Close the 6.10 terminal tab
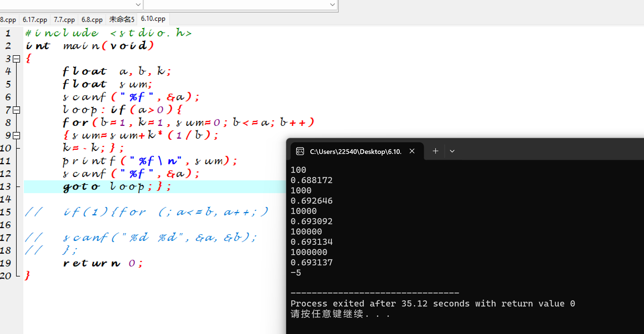 click(x=412, y=151)
